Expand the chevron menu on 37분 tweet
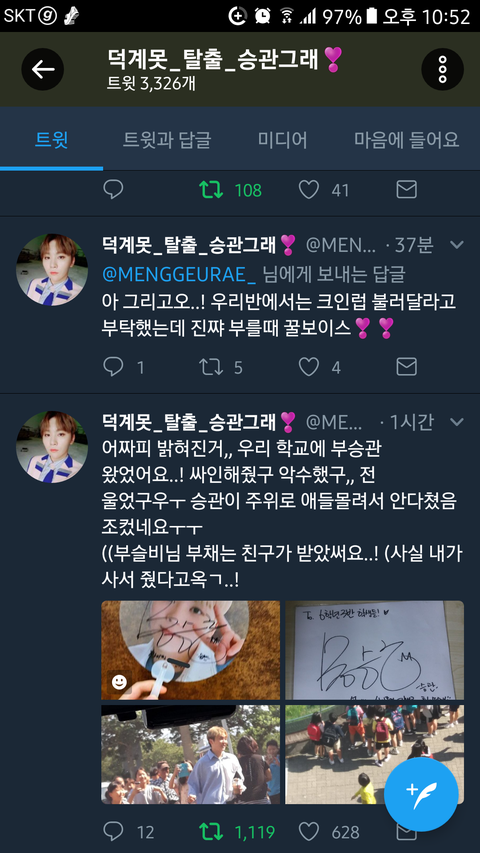This screenshot has height=853, width=480. [457, 245]
